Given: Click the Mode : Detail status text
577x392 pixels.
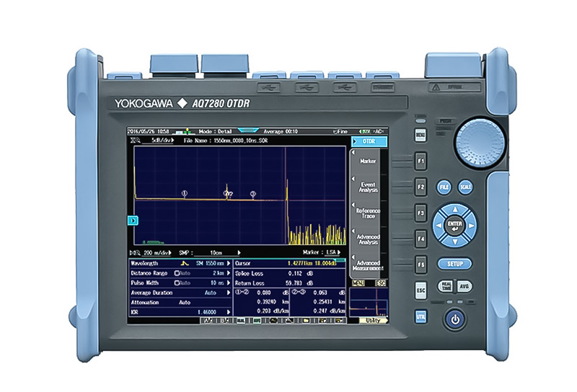Looking at the screenshot, I should [215, 131].
